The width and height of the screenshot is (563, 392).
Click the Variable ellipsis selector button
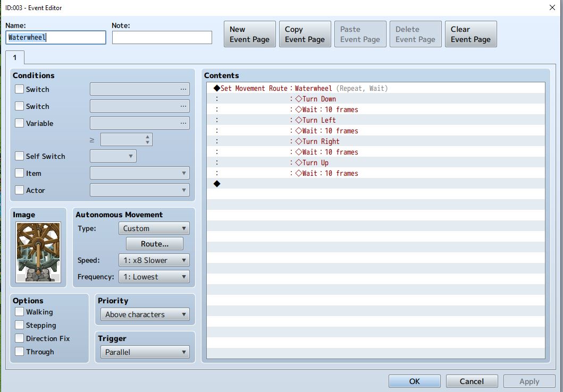click(x=183, y=123)
